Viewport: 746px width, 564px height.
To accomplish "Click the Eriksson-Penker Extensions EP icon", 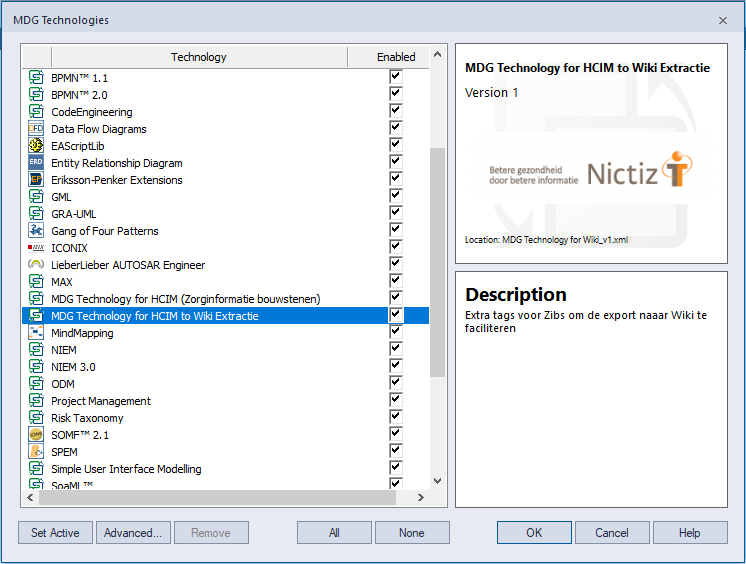I will pyautogui.click(x=36, y=180).
